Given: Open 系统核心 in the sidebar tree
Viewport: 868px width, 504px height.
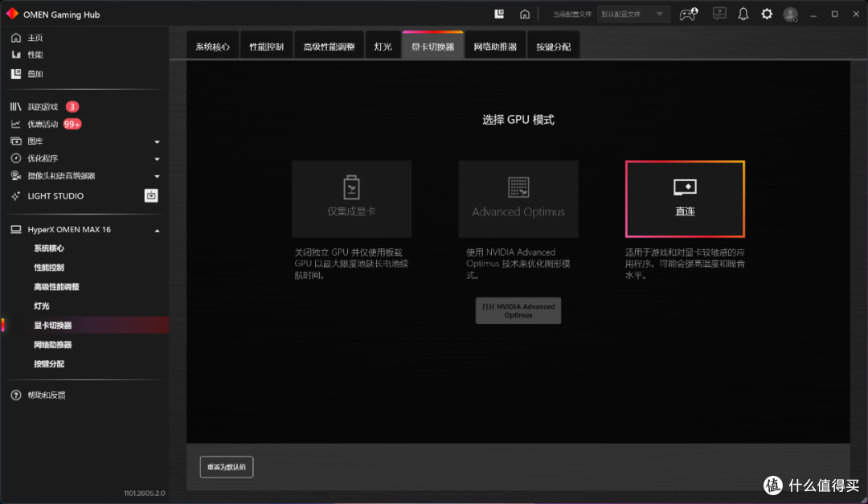Looking at the screenshot, I should click(49, 248).
